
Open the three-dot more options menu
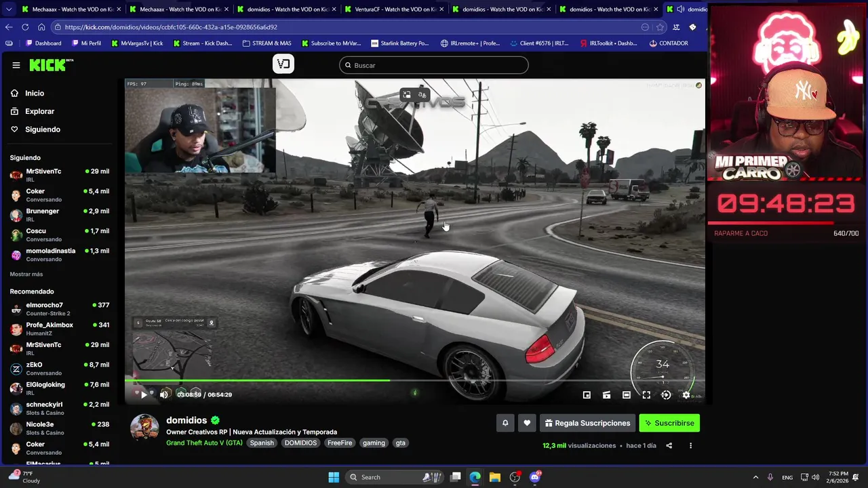pyautogui.click(x=690, y=445)
